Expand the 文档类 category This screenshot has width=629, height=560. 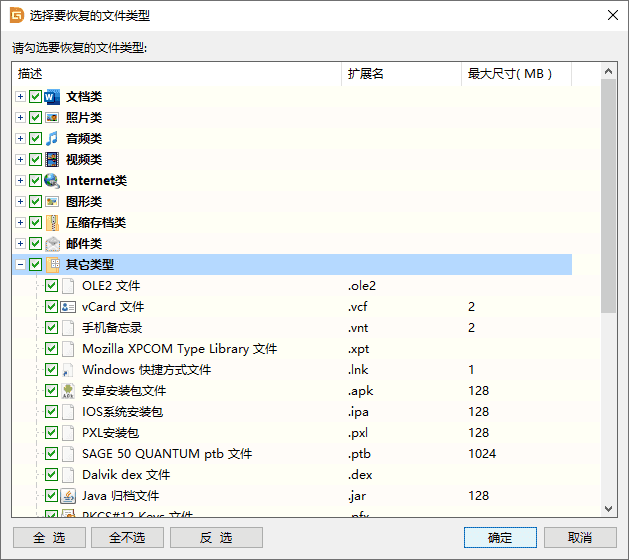click(20, 97)
